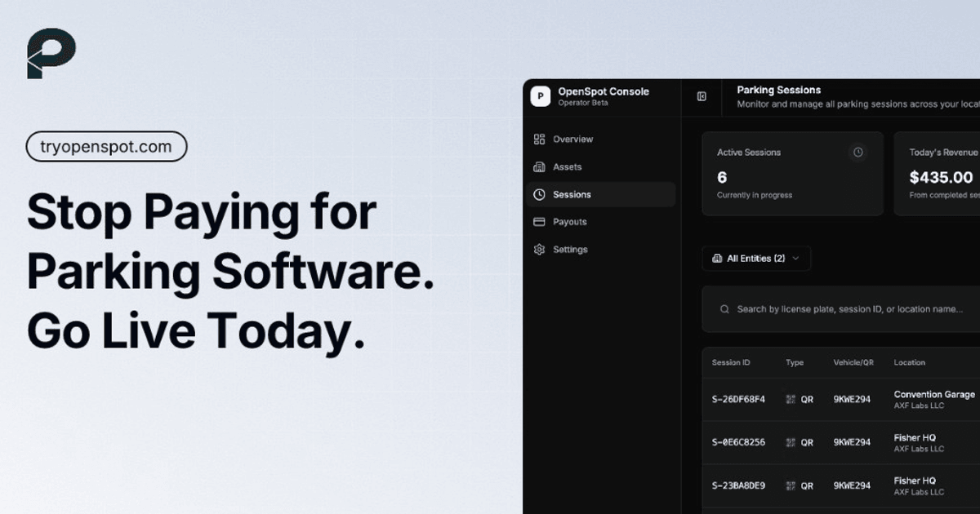Image resolution: width=980 pixels, height=514 pixels.
Task: Click Fisher HQ in the S-0E6C8256 row
Action: coord(915,438)
